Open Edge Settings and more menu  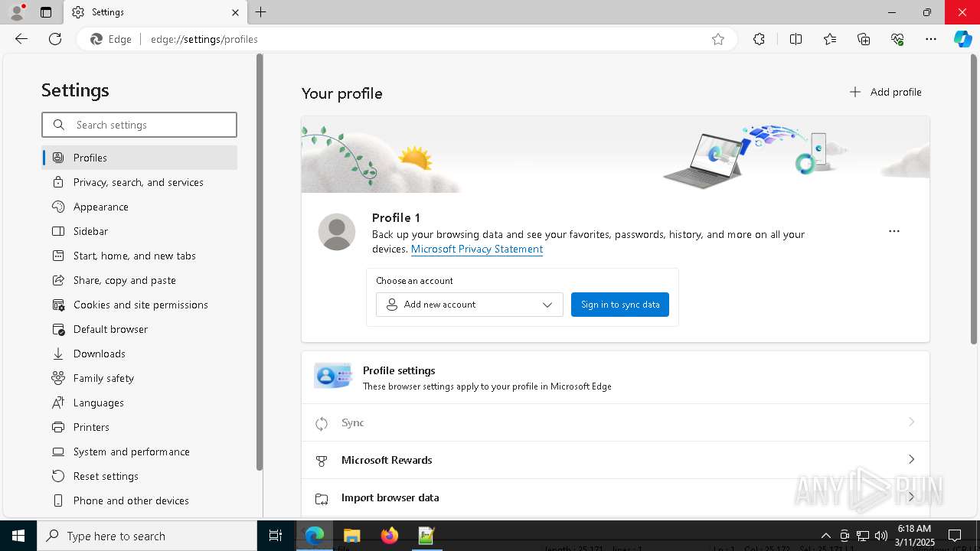tap(931, 39)
